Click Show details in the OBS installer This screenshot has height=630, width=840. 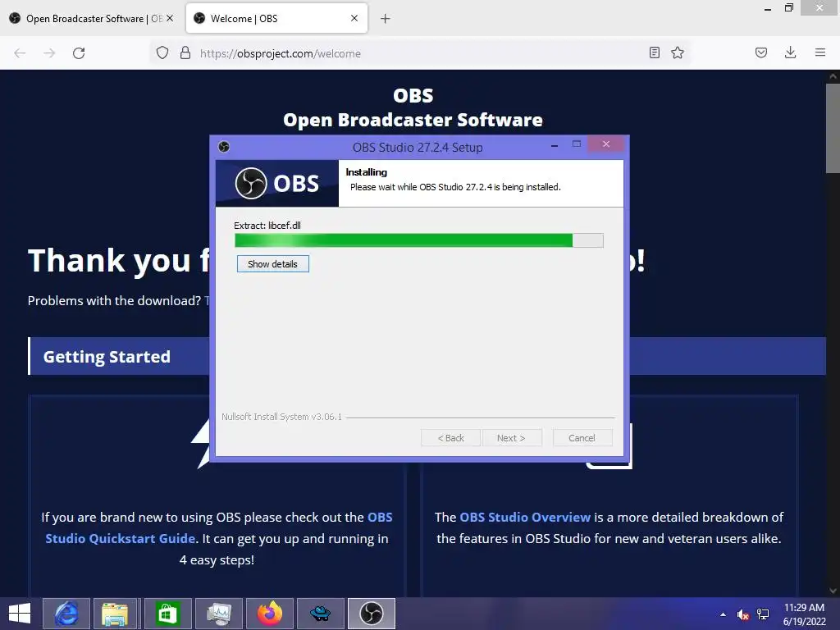click(272, 264)
